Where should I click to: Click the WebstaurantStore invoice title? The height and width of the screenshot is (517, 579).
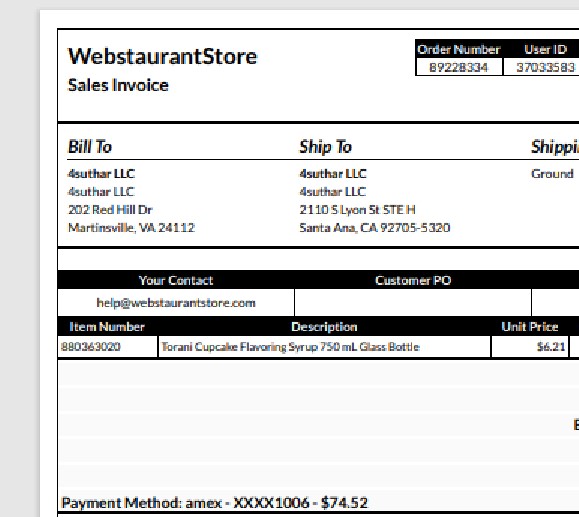click(162, 57)
